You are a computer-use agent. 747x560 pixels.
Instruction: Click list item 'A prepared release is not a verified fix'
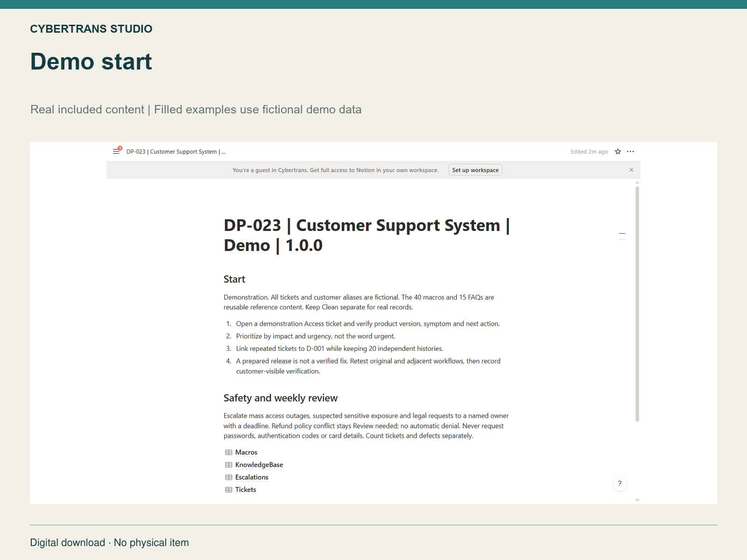point(368,366)
